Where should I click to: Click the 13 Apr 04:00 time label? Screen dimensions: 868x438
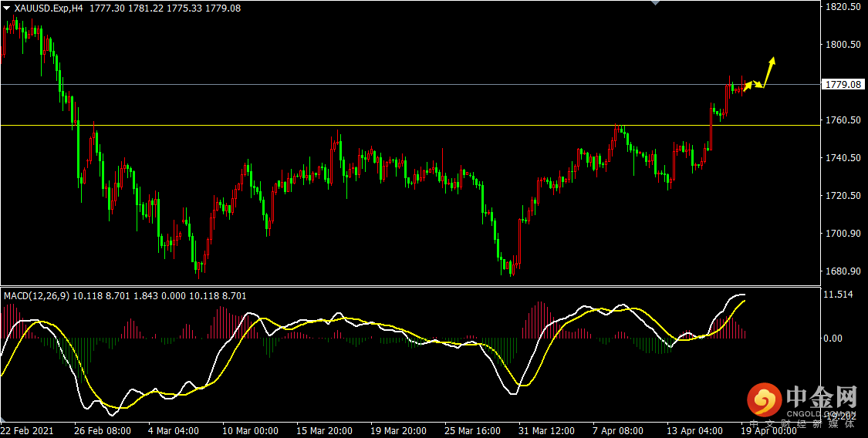[x=694, y=431]
